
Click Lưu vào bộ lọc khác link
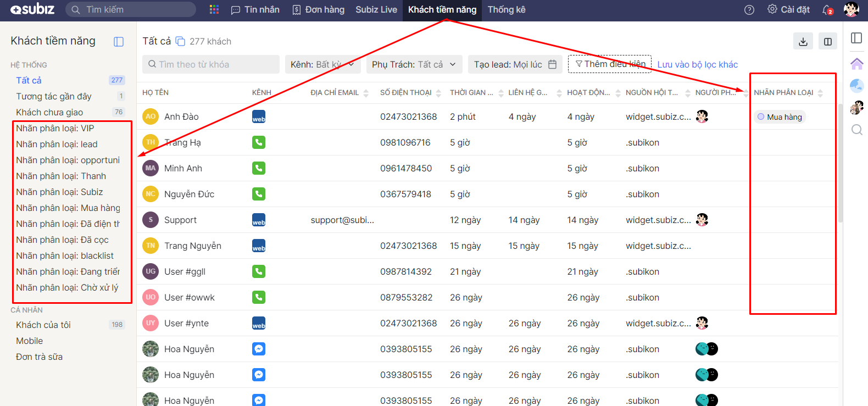click(697, 64)
